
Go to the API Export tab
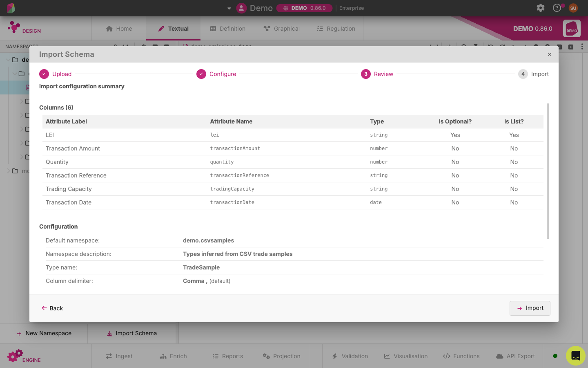[515, 356]
